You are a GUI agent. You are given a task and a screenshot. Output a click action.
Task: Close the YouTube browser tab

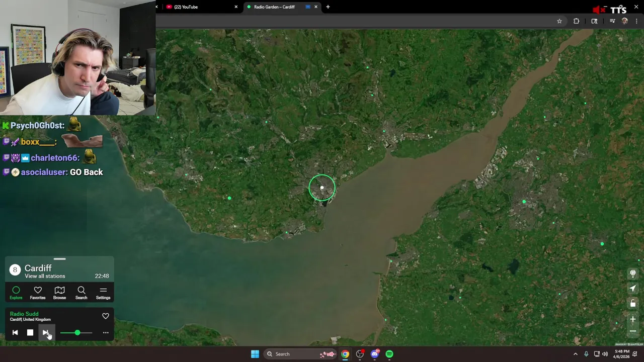tap(236, 7)
